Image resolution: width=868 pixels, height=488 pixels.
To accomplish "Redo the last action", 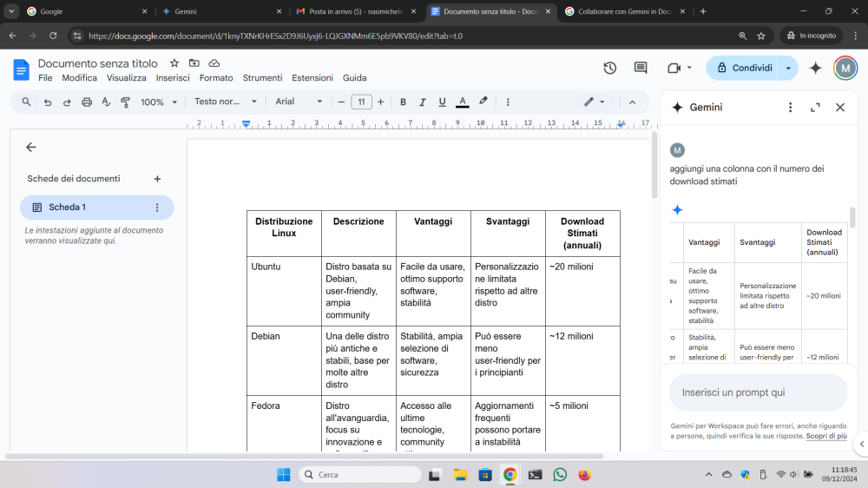I will tap(67, 102).
